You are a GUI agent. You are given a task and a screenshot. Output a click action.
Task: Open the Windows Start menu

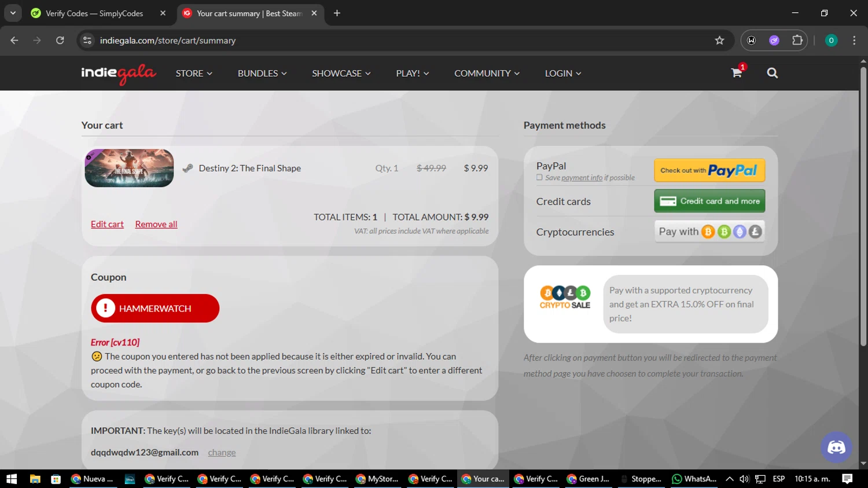point(12,479)
